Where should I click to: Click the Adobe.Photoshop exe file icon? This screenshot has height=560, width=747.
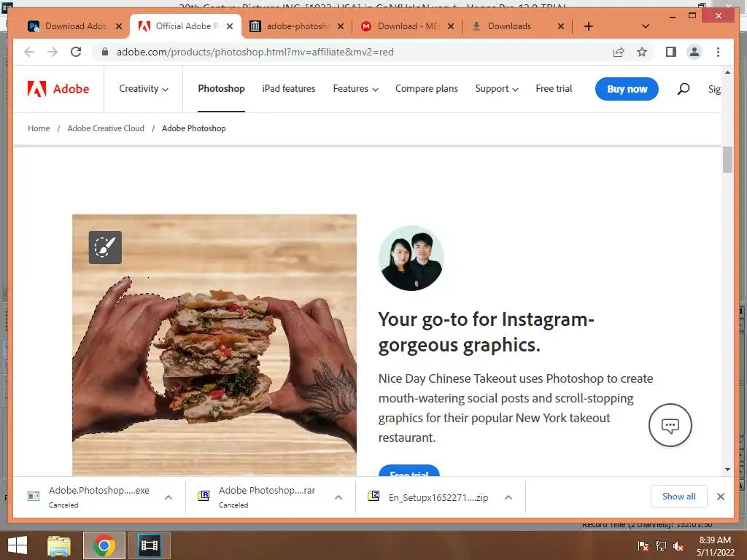[34, 497]
